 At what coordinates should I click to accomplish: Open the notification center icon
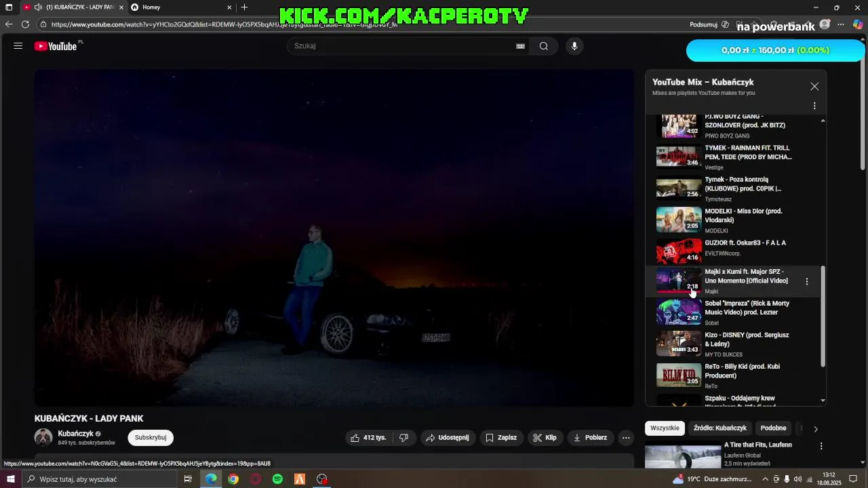853,479
